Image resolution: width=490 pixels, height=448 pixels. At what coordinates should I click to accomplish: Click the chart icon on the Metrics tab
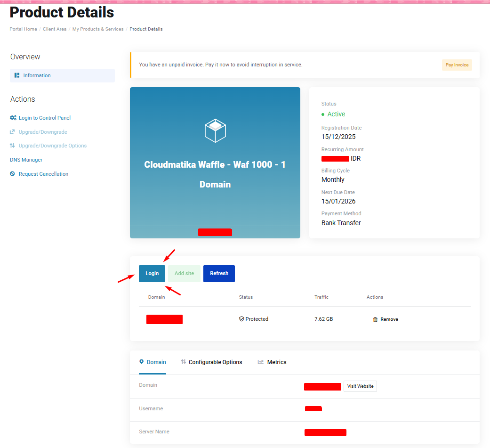pos(261,362)
